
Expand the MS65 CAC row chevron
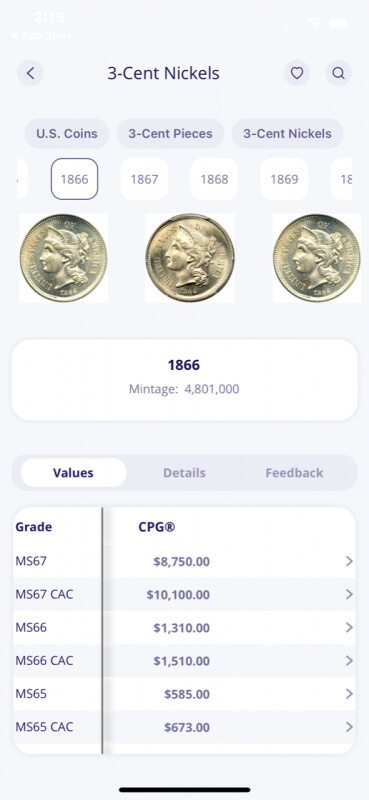click(x=350, y=727)
